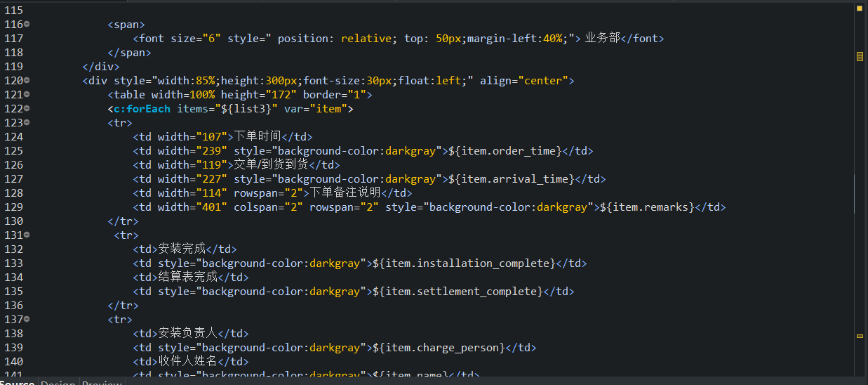The height and width of the screenshot is (385, 868).
Task: Switch to the Source tab
Action: pos(17,383)
